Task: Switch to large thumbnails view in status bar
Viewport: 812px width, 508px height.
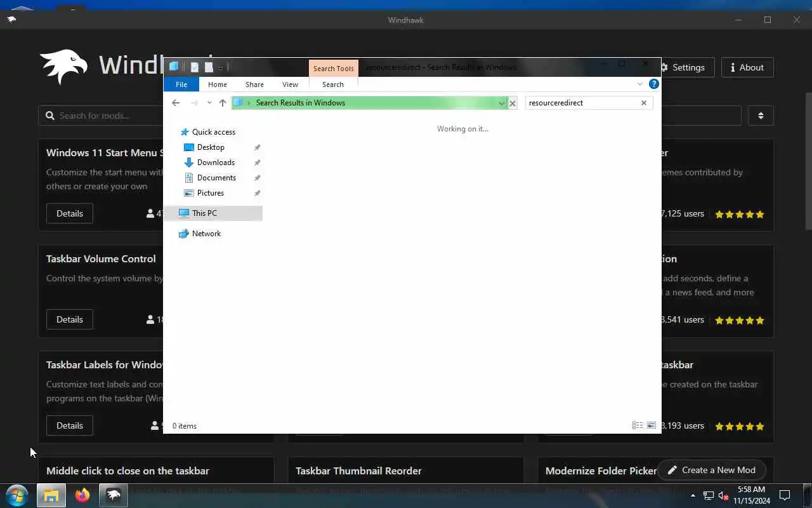Action: 652,425
